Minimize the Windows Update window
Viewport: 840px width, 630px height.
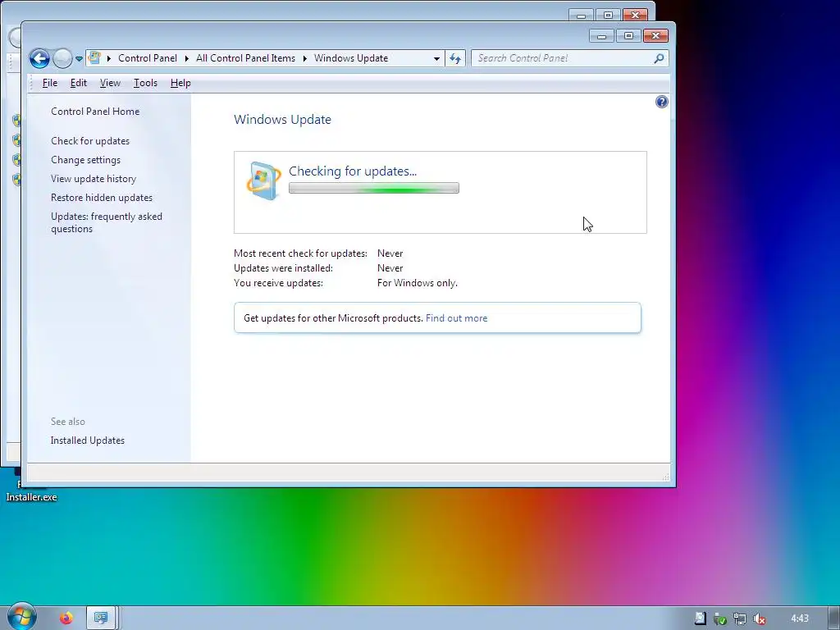(x=601, y=36)
